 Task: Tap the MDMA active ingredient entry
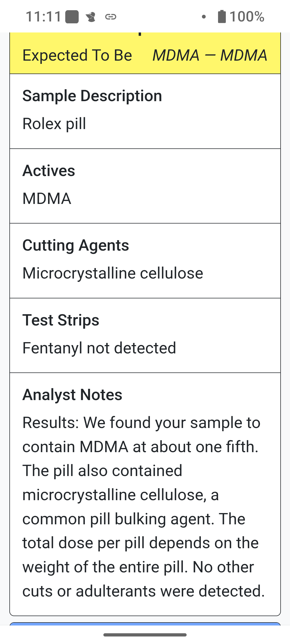click(x=46, y=199)
